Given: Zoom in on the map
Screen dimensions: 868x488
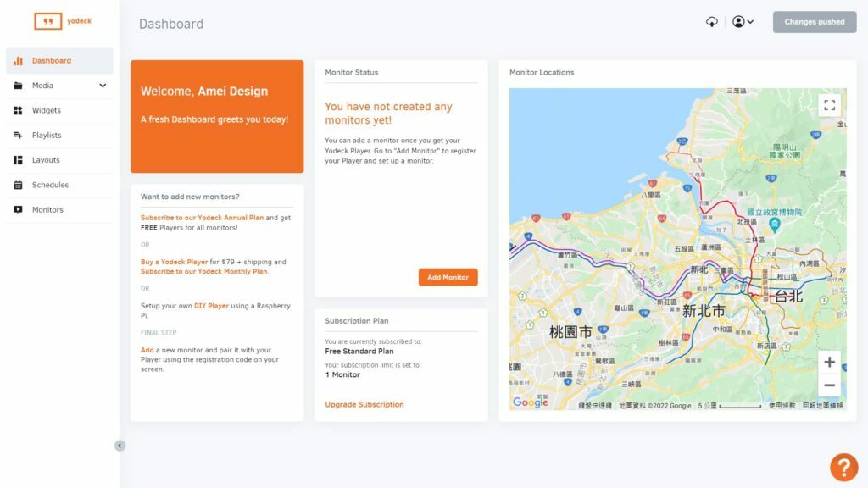Looking at the screenshot, I should [829, 363].
